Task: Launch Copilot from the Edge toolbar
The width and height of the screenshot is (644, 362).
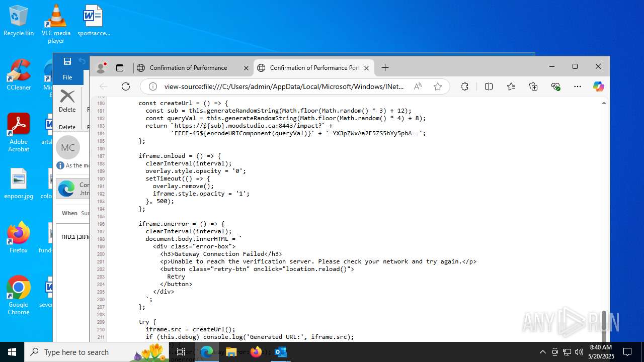Action: 598,86
